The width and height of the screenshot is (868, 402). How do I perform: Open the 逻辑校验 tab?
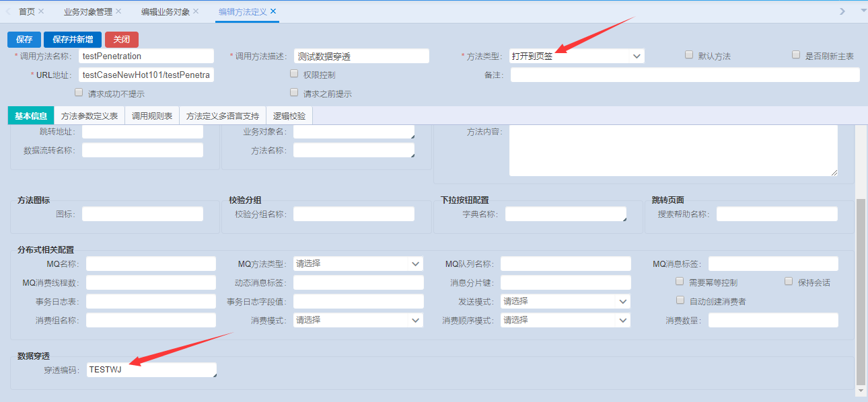click(289, 116)
